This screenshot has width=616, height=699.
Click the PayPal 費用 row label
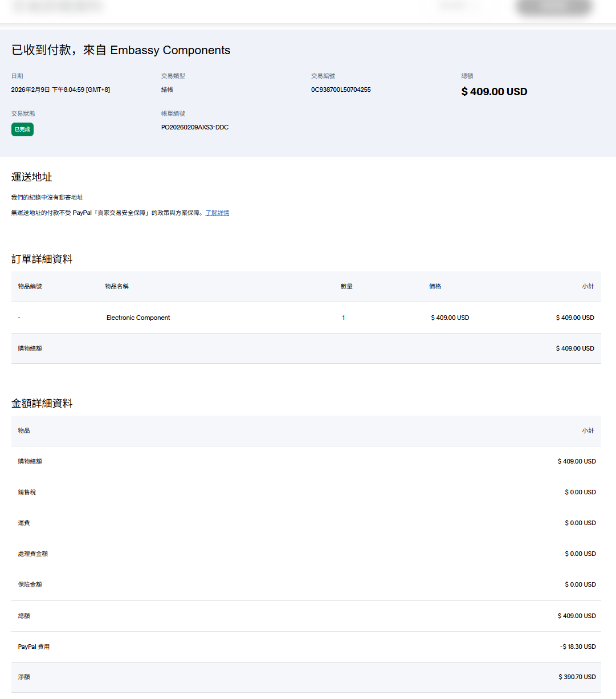34,647
